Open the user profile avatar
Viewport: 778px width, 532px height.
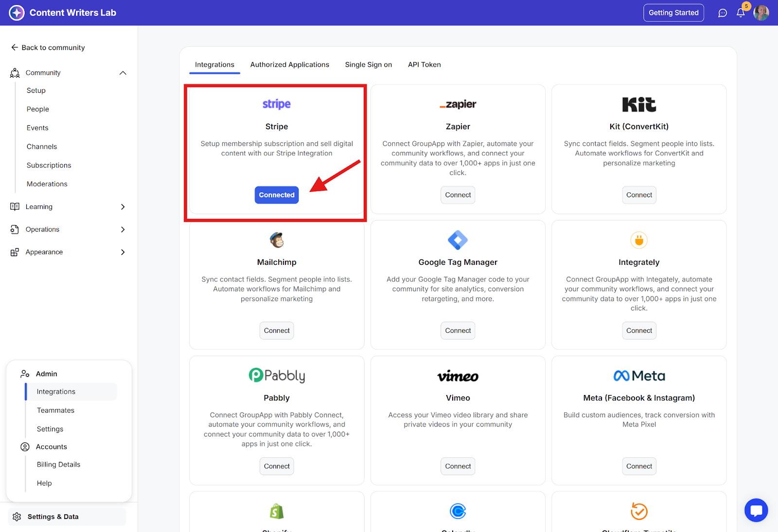[761, 13]
